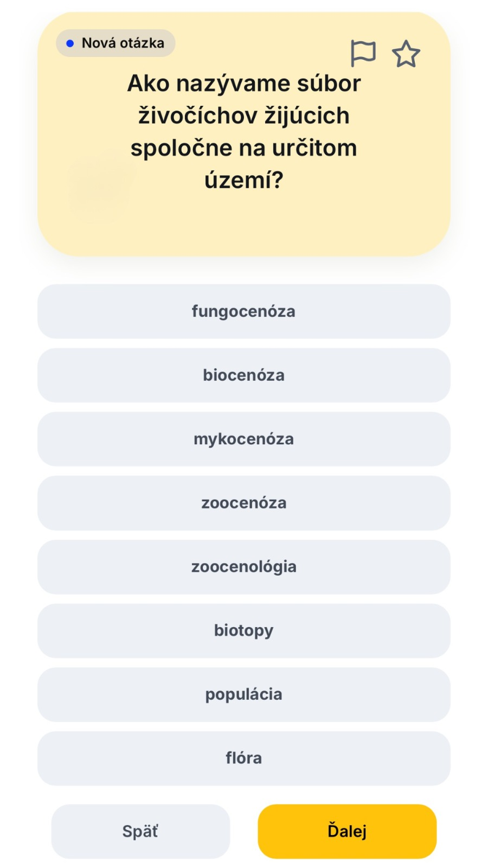Viewport: 488px width, 868px height.
Task: Select the answer fungocenóza
Action: click(x=243, y=311)
